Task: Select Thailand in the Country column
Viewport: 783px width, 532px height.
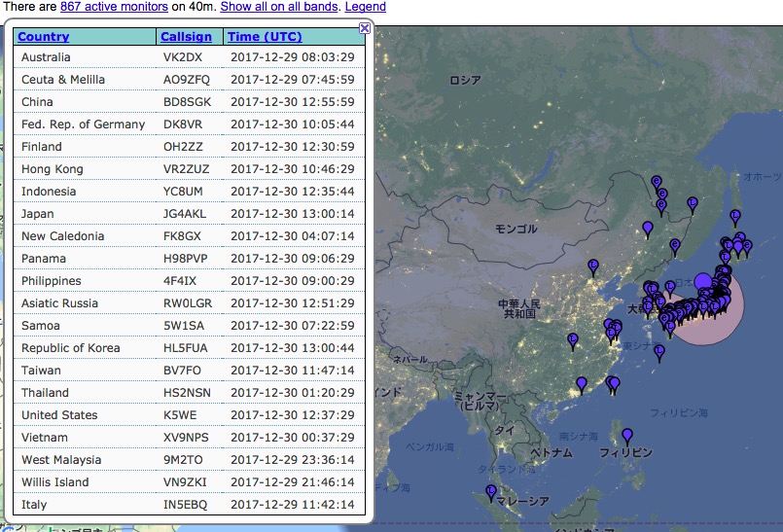Action: [x=45, y=393]
